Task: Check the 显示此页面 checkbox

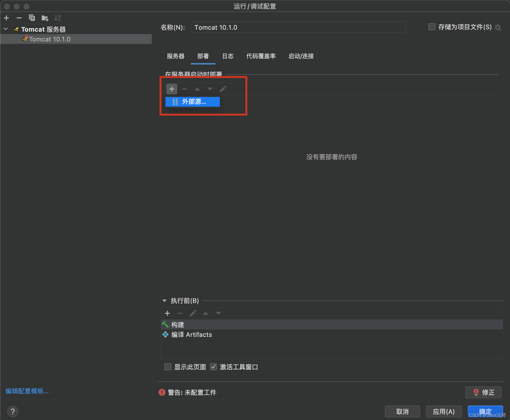Action: click(x=168, y=367)
